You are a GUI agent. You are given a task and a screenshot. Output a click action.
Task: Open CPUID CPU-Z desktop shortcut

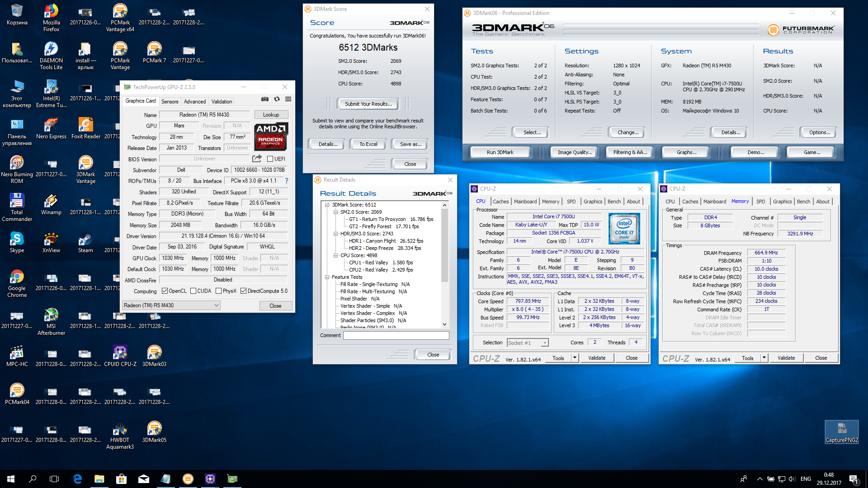coord(120,356)
